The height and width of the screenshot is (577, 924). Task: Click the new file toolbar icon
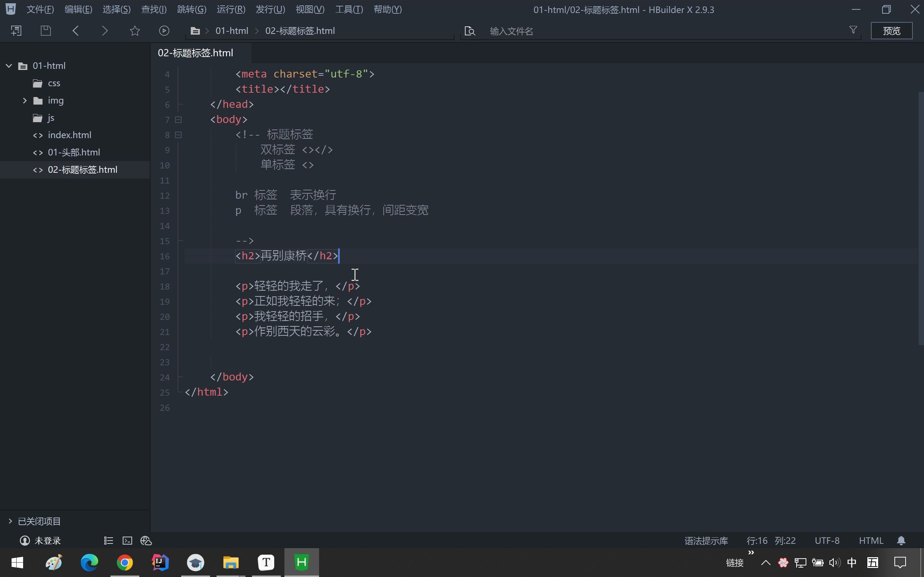tap(16, 31)
